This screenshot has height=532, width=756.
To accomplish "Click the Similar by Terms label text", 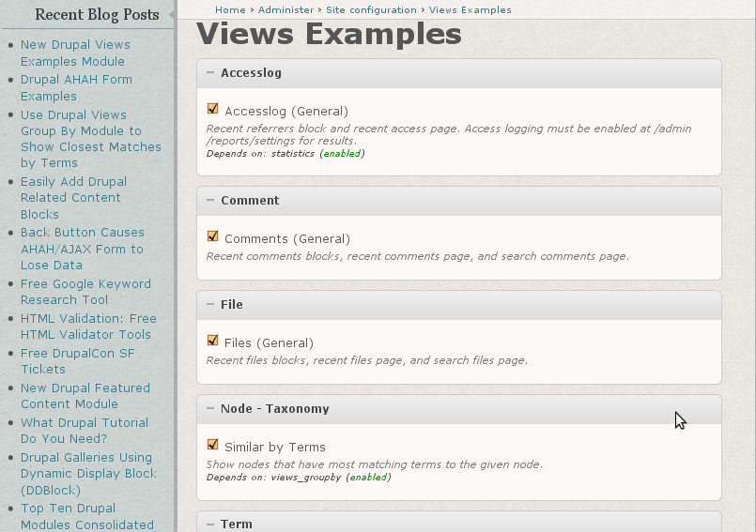I will pyautogui.click(x=275, y=448).
